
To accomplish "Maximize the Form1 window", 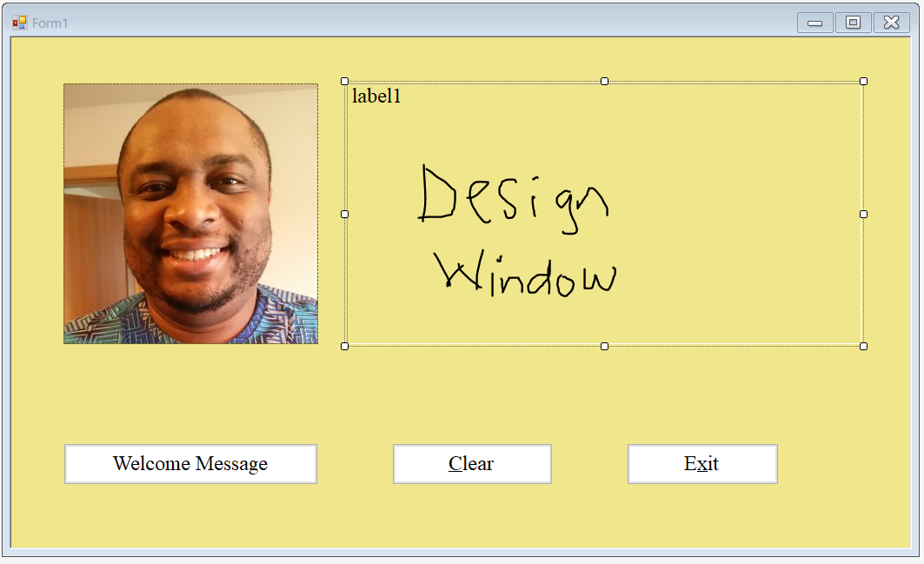I will click(853, 23).
